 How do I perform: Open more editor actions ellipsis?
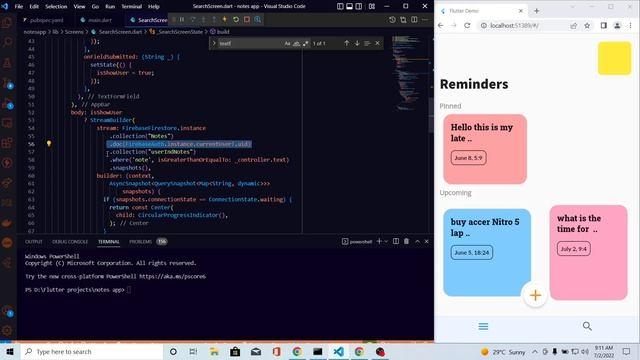click(x=425, y=20)
